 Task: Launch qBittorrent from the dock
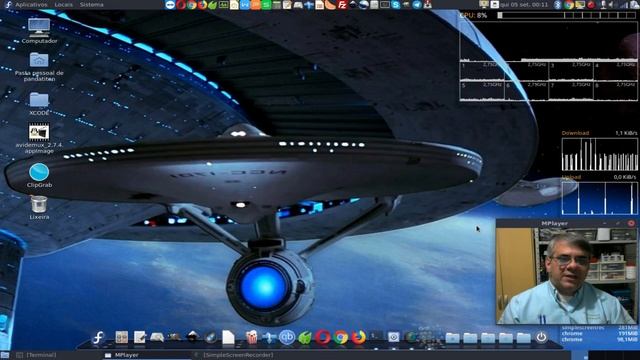tap(287, 337)
